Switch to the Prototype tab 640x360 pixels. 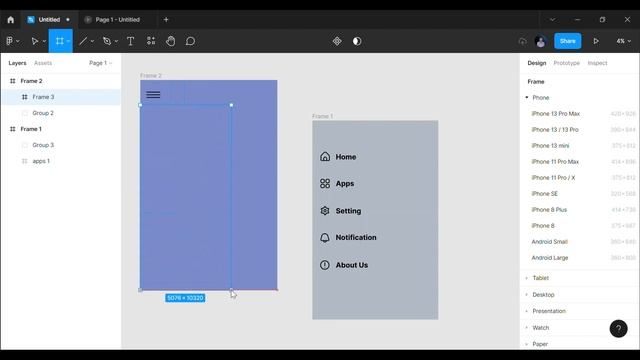pyautogui.click(x=567, y=63)
